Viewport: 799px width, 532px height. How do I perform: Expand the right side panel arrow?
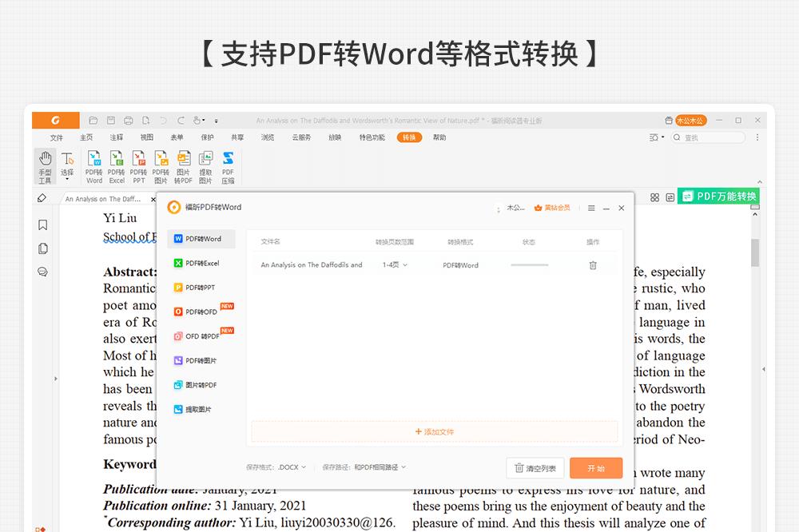click(x=763, y=369)
